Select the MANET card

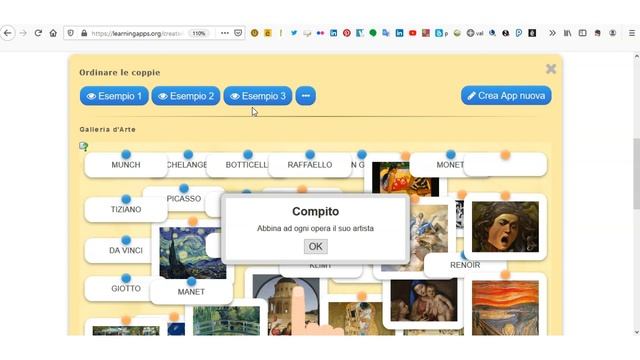191,292
